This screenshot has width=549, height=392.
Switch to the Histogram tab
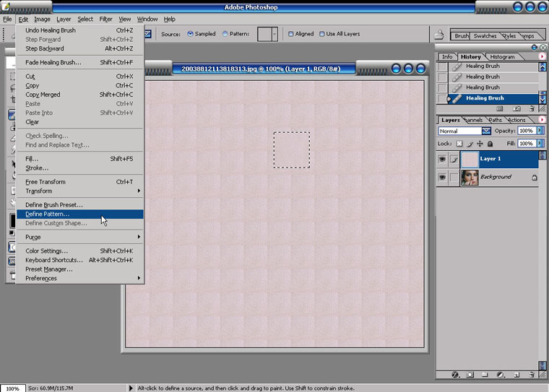pyautogui.click(x=502, y=56)
